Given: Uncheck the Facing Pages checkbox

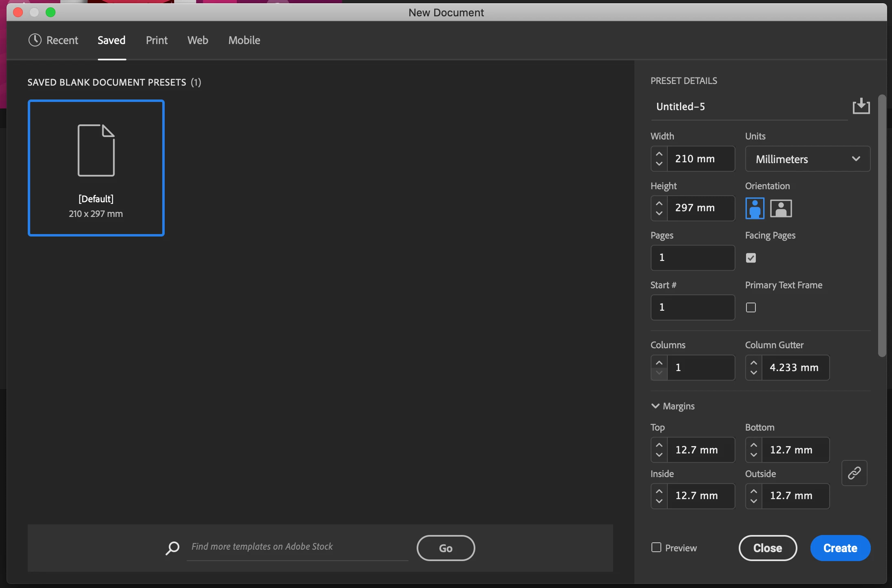Looking at the screenshot, I should 751,258.
